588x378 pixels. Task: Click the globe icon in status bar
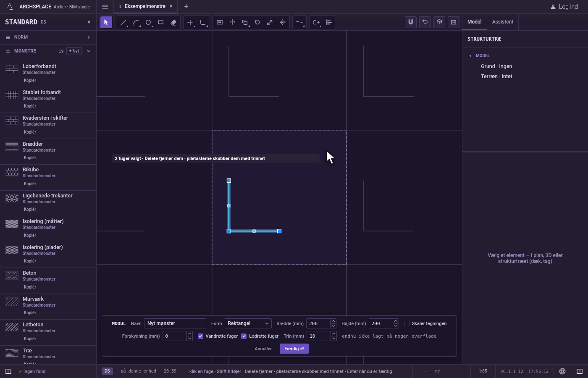[x=562, y=371]
